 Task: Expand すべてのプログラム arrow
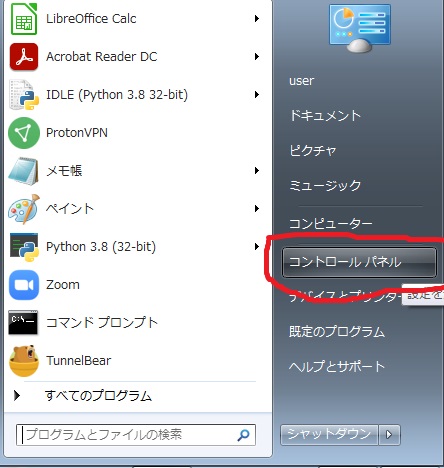point(17,396)
